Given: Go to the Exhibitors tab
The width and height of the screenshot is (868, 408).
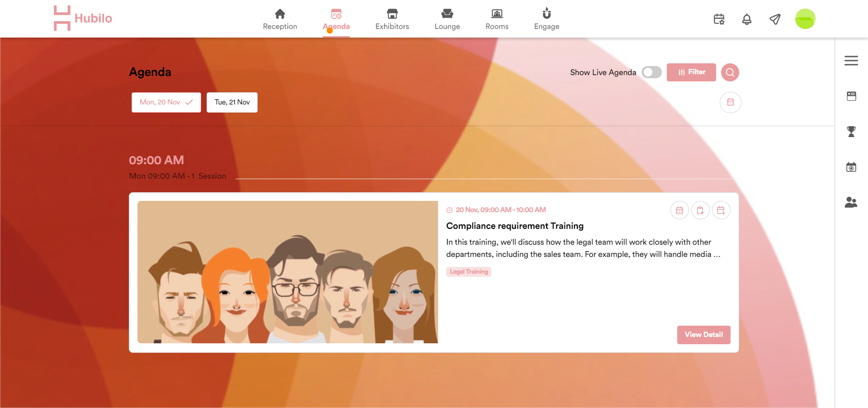Looking at the screenshot, I should 392,19.
